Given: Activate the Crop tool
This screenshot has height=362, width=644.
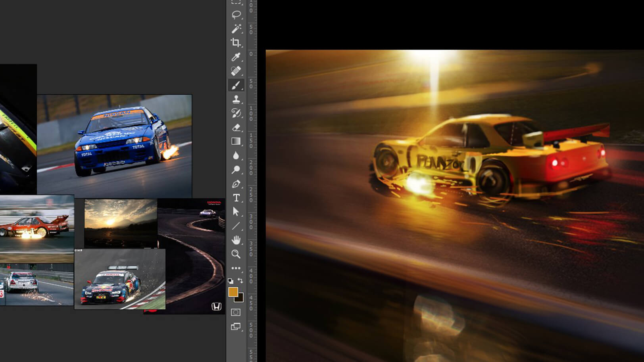Looking at the screenshot, I should 236,42.
